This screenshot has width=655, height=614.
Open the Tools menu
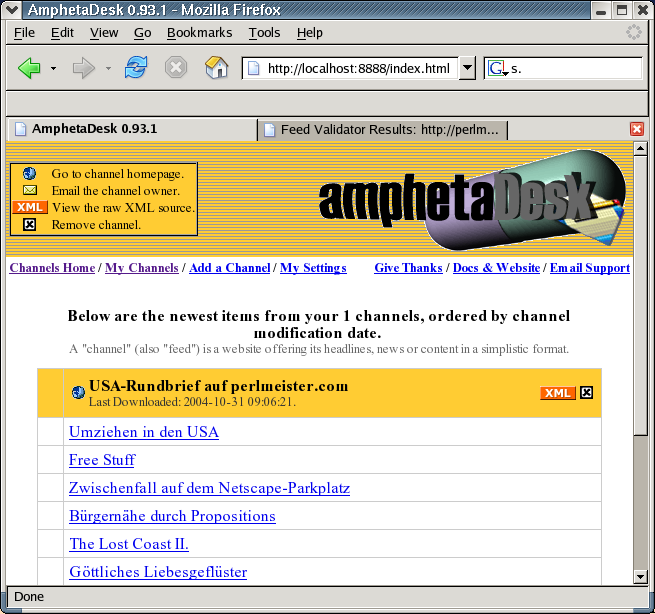point(264,33)
